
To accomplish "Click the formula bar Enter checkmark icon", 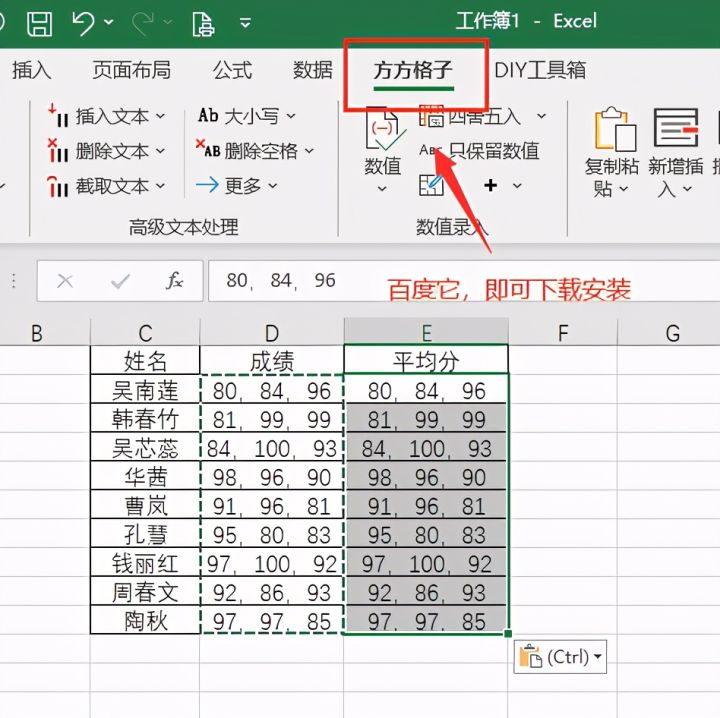I will (x=120, y=280).
